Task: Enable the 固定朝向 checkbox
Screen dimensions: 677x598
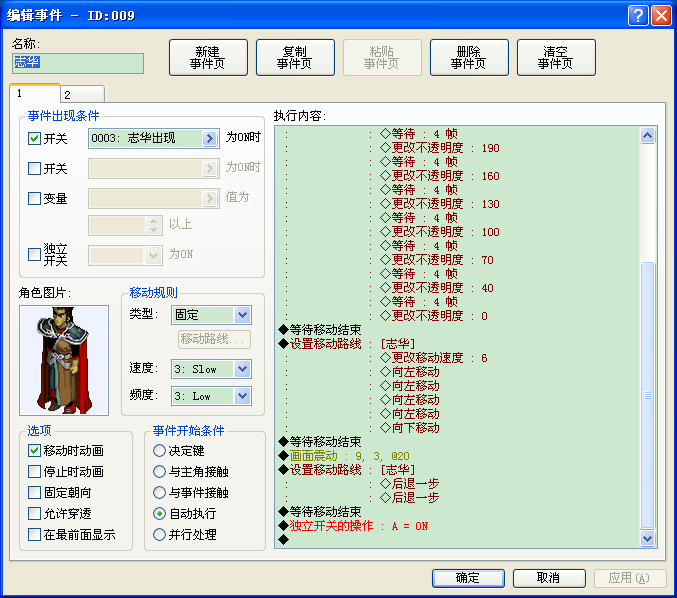Action: (34, 493)
